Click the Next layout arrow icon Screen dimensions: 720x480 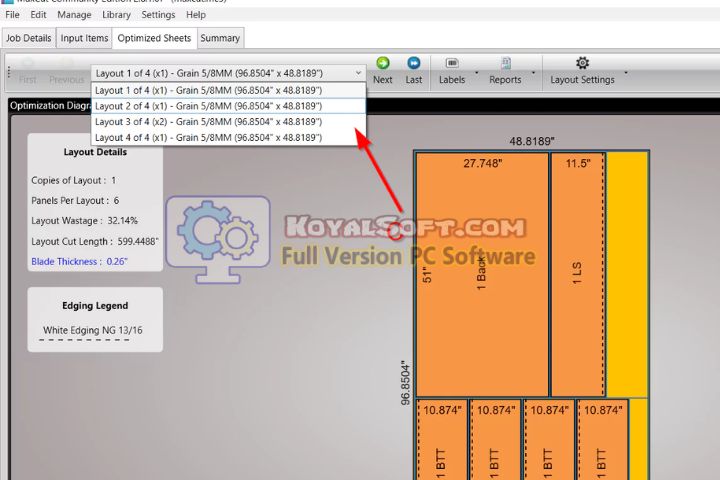tap(383, 64)
